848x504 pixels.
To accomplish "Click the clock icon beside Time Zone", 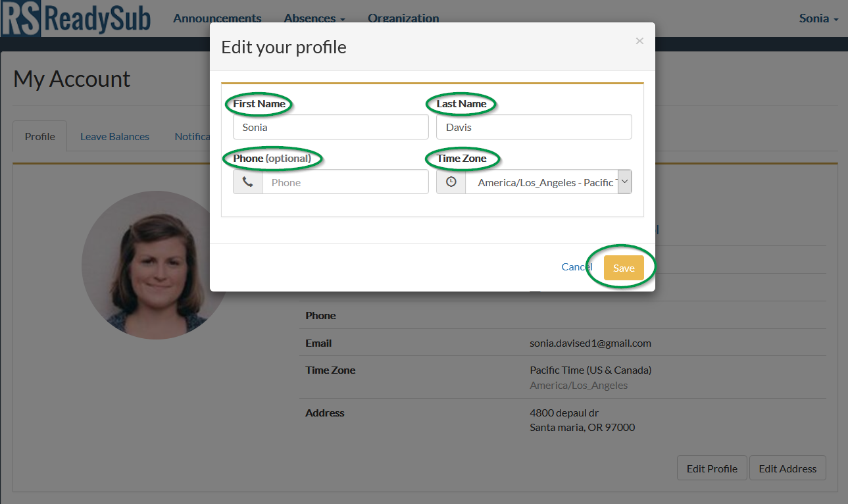I will [x=451, y=182].
